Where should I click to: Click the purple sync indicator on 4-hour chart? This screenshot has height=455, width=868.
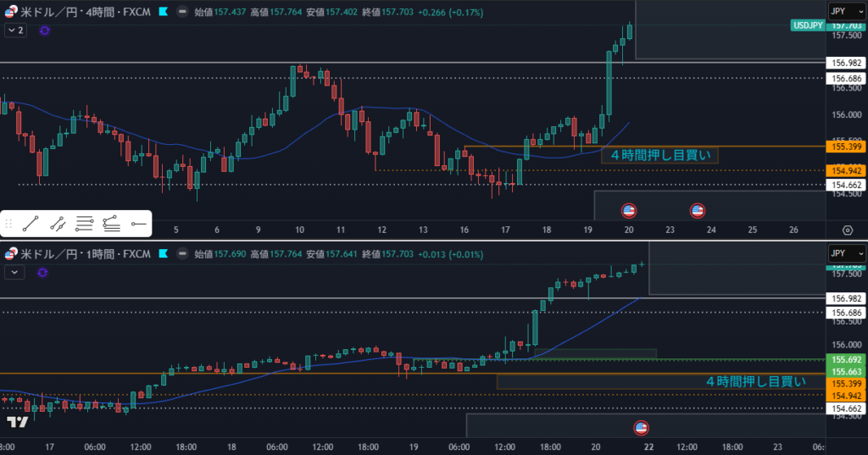coord(44,30)
